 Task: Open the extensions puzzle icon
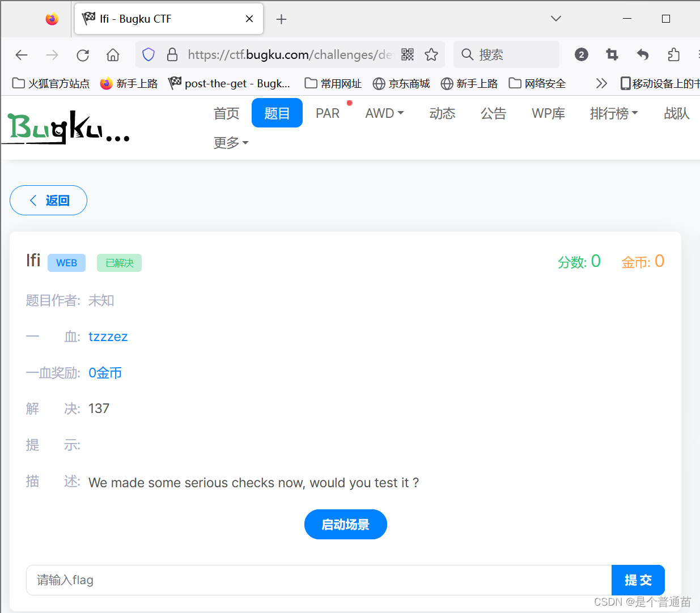coord(673,54)
